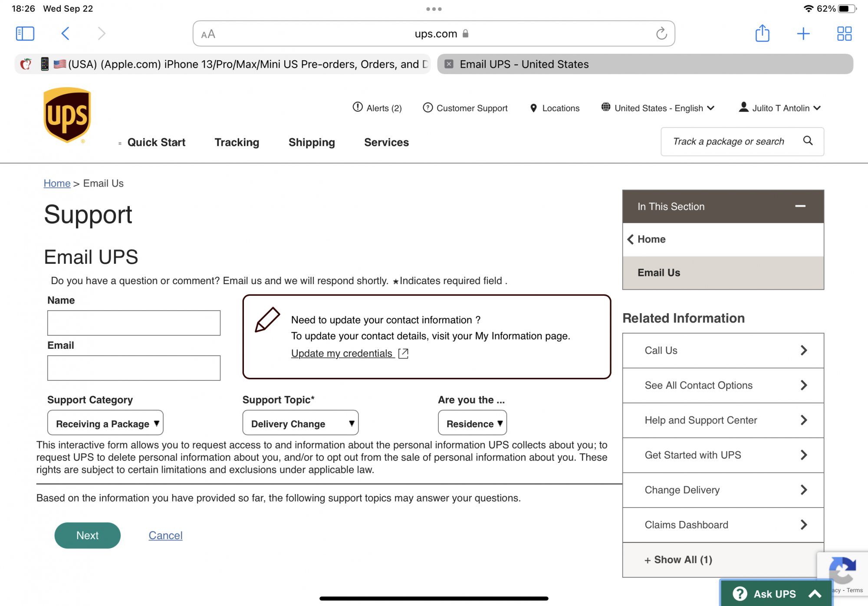Expand the Ask UPS chat widget

(x=776, y=593)
